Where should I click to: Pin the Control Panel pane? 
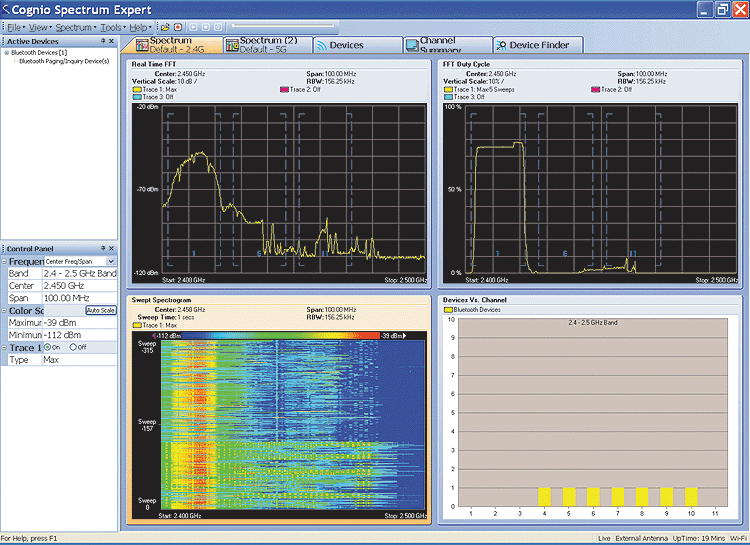coord(103,248)
